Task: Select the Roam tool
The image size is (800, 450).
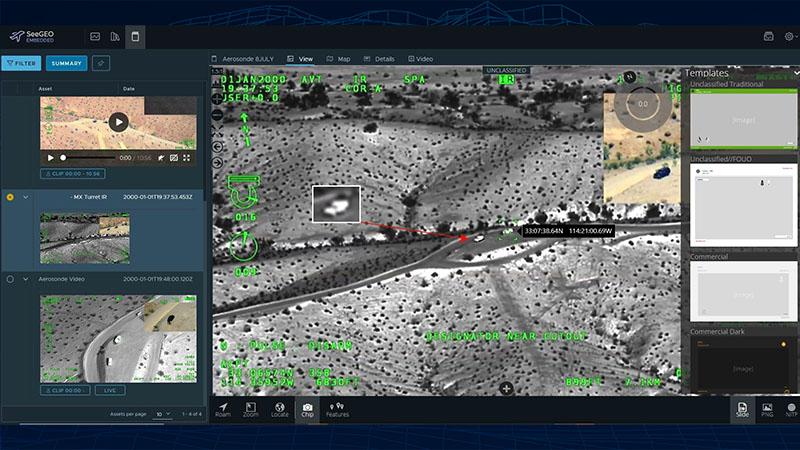Action: 223,410
